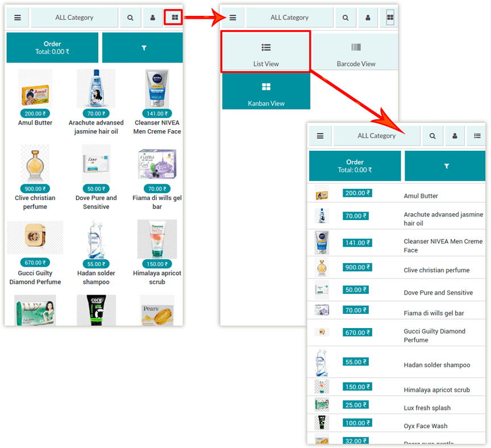Click the search icon in the middle panel
The height and width of the screenshot is (448, 491).
click(346, 18)
